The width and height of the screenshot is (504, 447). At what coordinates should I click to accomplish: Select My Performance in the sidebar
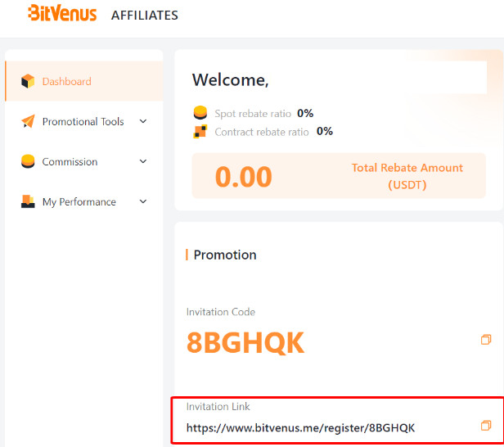click(79, 201)
